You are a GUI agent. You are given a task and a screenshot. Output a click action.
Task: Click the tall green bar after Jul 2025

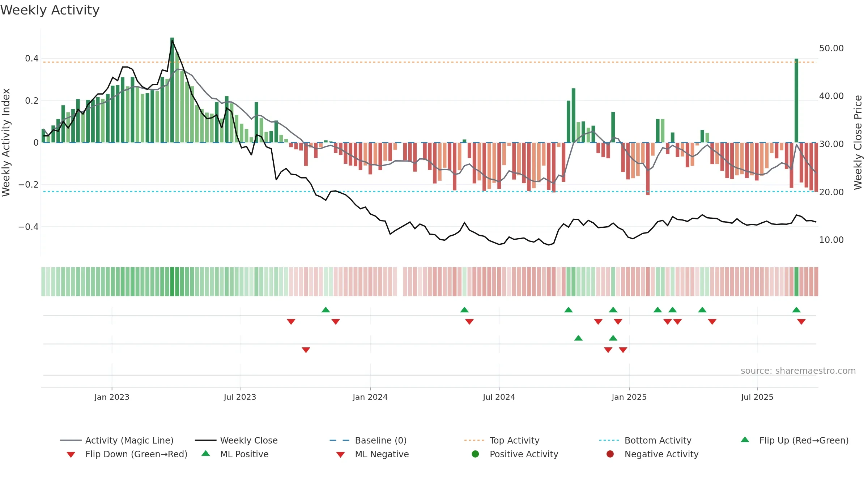point(796,100)
